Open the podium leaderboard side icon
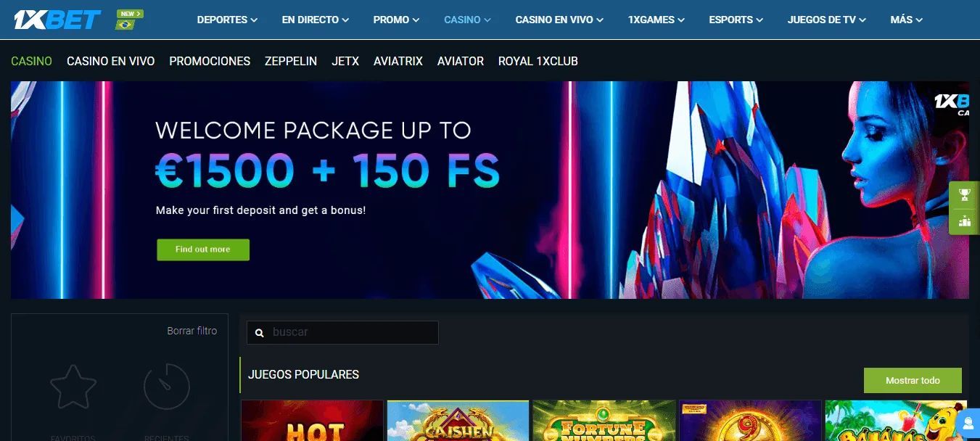The width and height of the screenshot is (980, 441). coord(964,221)
